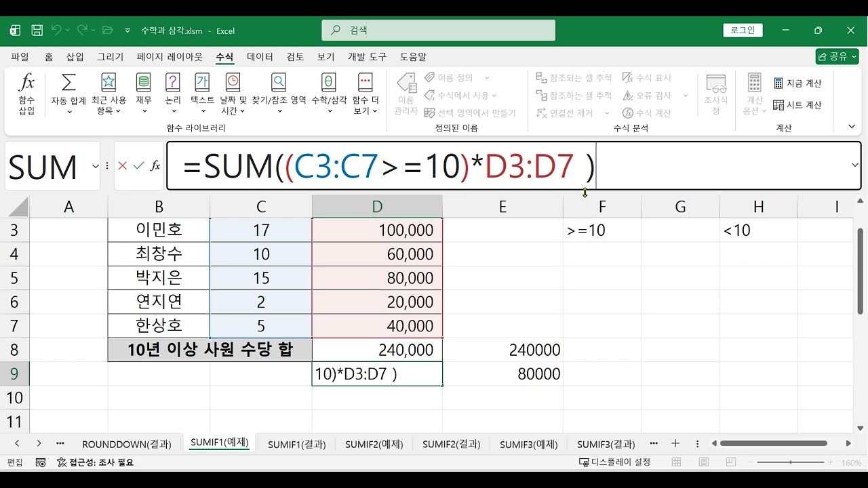Open the Watch Window (조사식 창)
The width and height of the screenshot is (868, 488).
(716, 94)
